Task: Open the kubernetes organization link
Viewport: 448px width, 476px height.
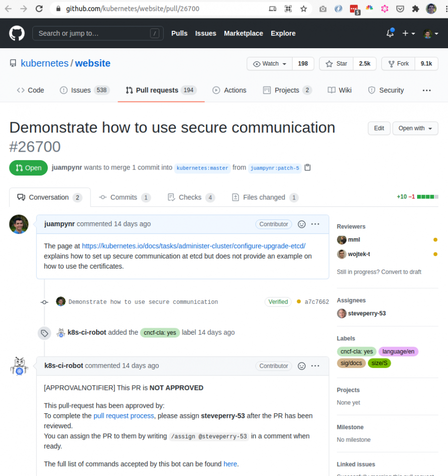Action: pos(45,63)
